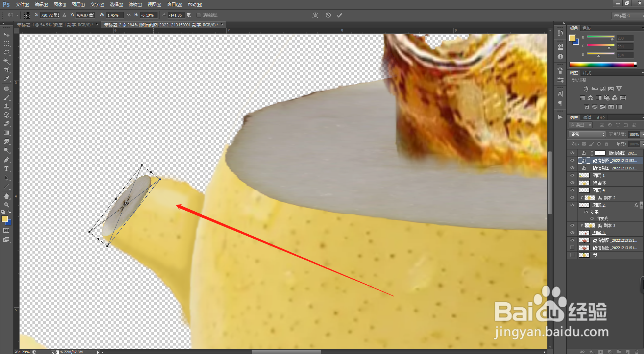
Task: Show the hidden 梨 layer
Action: tap(572, 255)
